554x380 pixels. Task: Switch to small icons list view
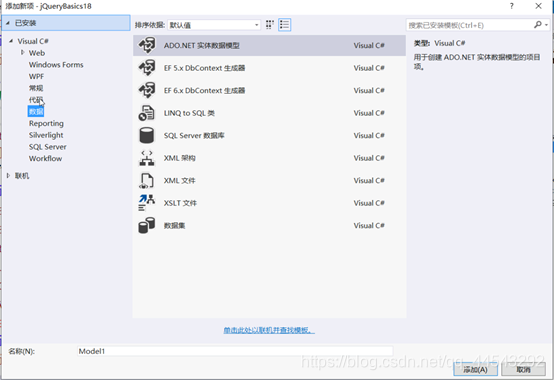(284, 25)
